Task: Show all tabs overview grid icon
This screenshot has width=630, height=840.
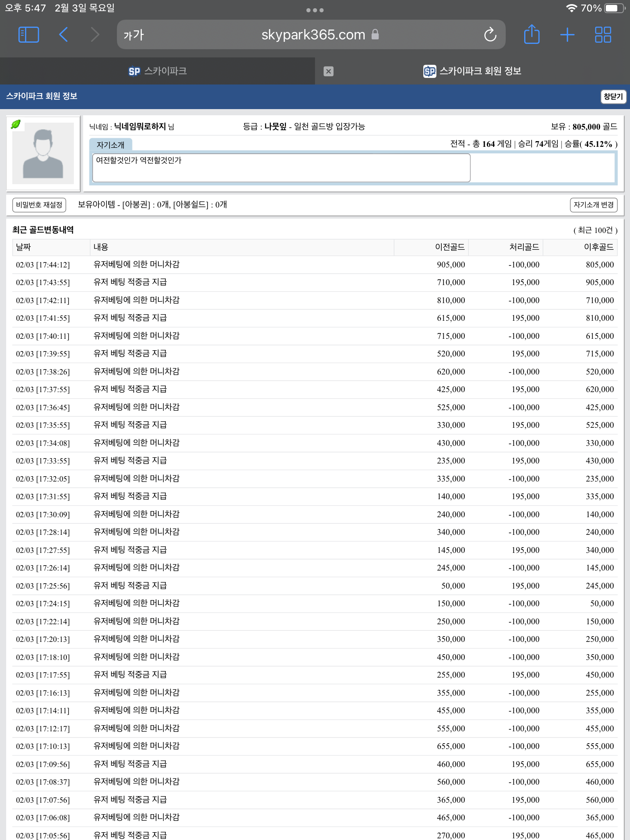Action: pyautogui.click(x=603, y=35)
